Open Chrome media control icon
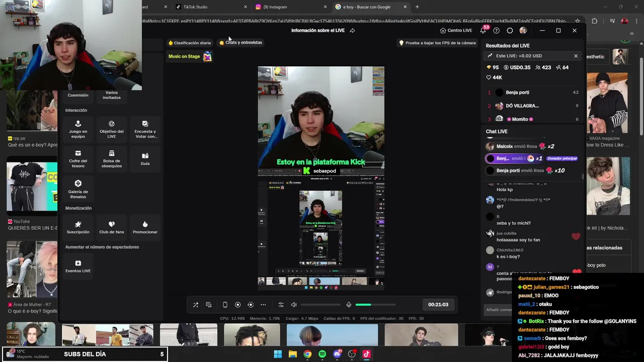This screenshot has height=362, width=644. click(612, 21)
